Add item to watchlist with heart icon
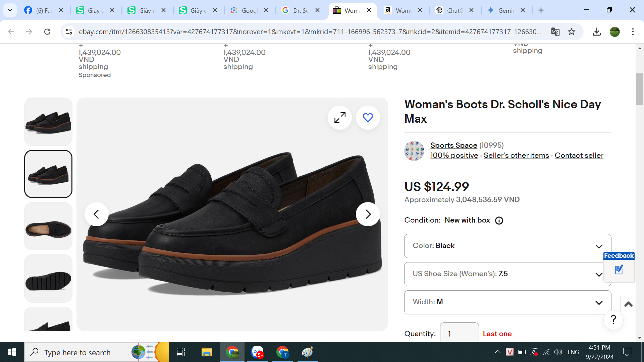 [x=368, y=118]
